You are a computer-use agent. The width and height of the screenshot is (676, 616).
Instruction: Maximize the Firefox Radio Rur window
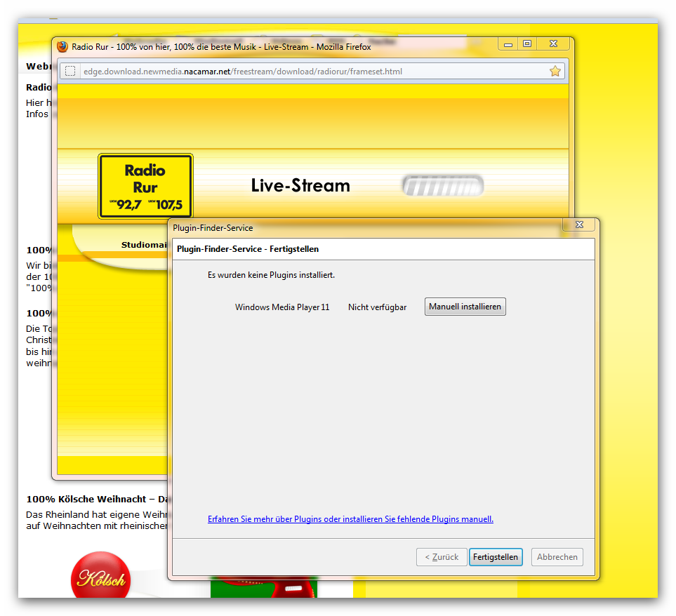point(527,44)
